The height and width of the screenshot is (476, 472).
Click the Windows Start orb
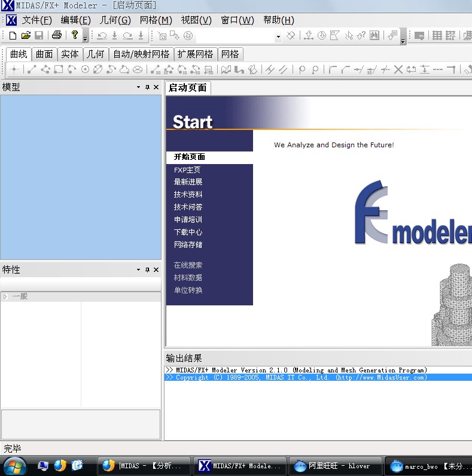point(14,466)
